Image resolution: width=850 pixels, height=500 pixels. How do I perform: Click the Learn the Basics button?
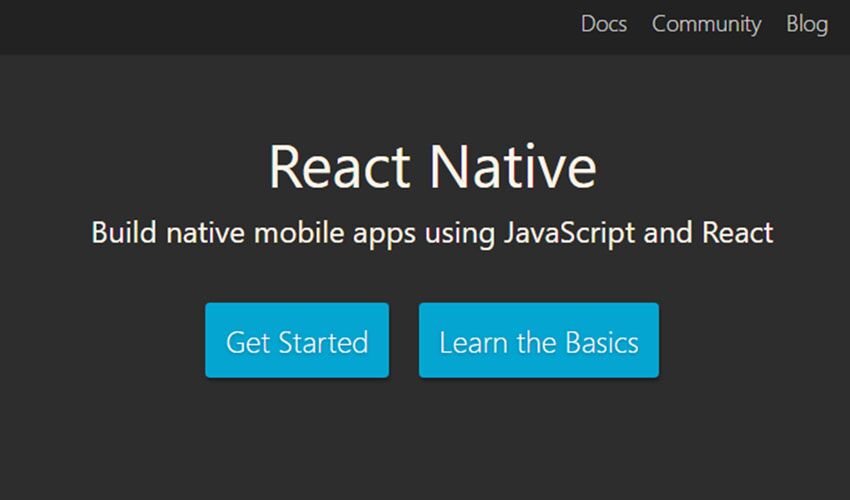(539, 340)
